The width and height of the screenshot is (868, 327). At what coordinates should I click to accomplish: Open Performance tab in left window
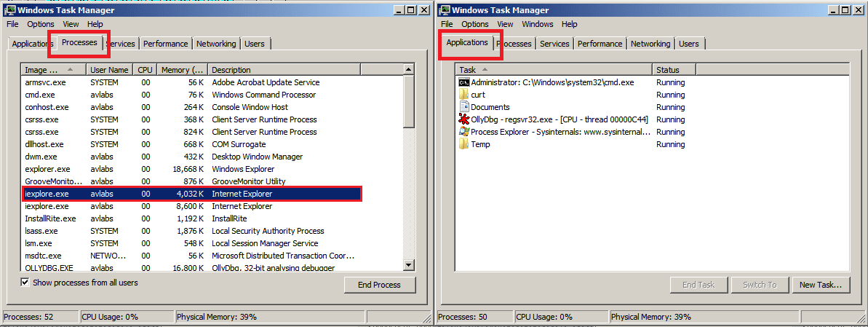pos(165,44)
